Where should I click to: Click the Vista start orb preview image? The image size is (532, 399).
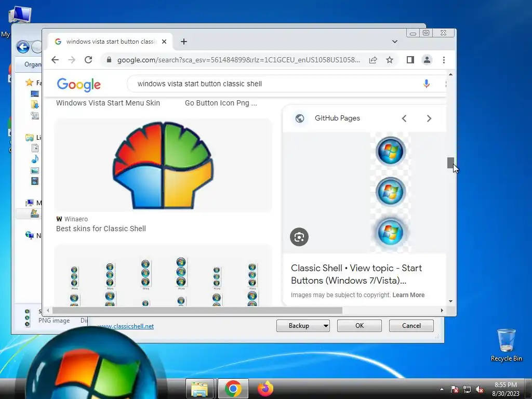coord(391,192)
